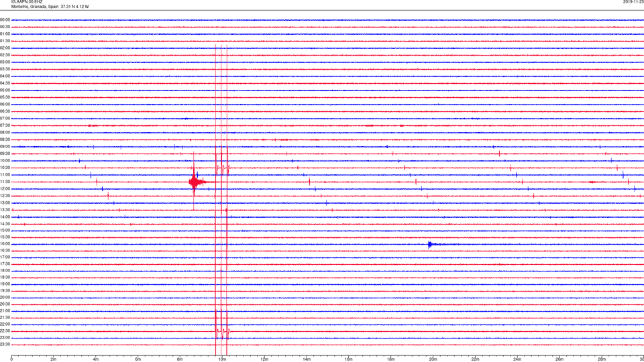Click the 00:30 trace time label
The height and width of the screenshot is (362, 644).
[5, 27]
